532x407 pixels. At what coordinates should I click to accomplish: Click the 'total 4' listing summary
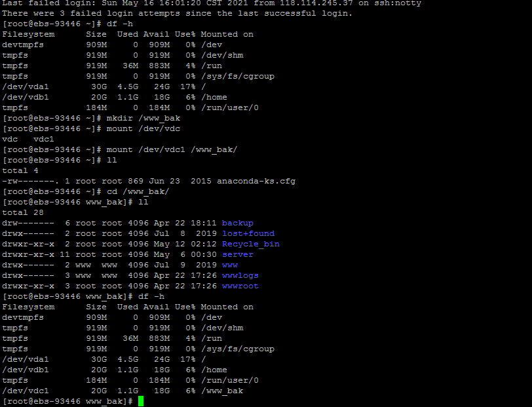pyautogui.click(x=20, y=170)
